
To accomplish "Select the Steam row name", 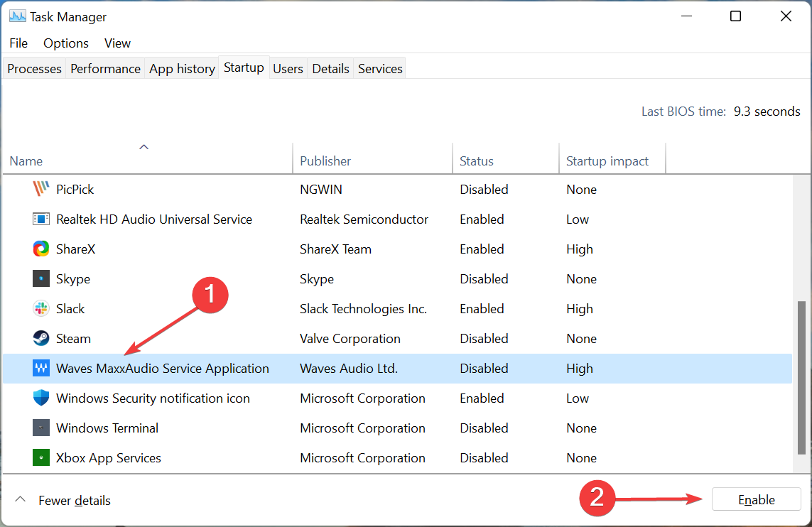I will coord(73,339).
